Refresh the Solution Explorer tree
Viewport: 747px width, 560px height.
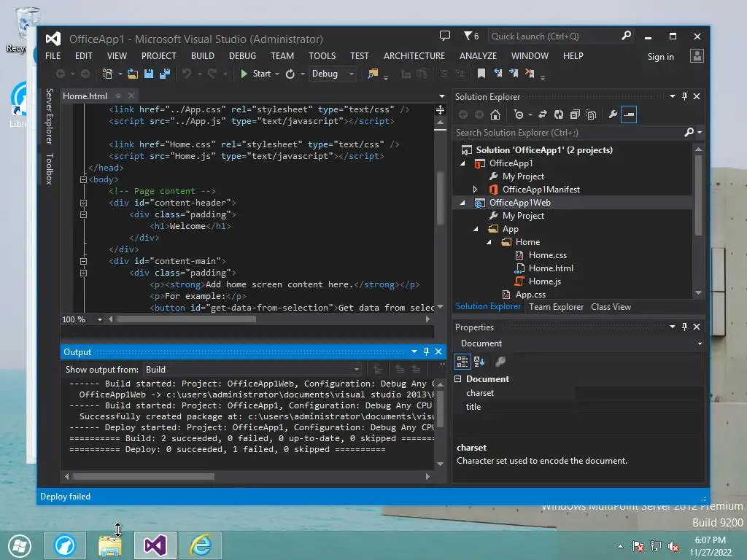[558, 114]
